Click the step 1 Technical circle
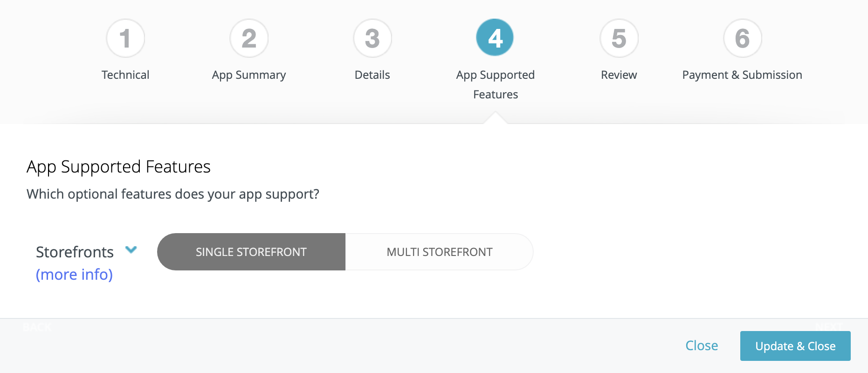868x373 pixels. [125, 38]
